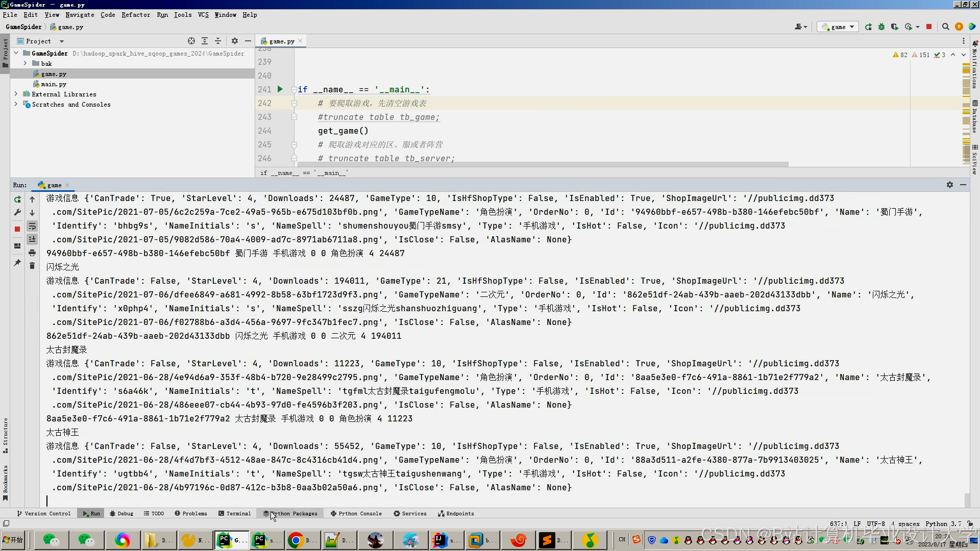Expand the 'bak' folder in Project tree
The width and height of the screenshot is (980, 551).
pyautogui.click(x=25, y=63)
